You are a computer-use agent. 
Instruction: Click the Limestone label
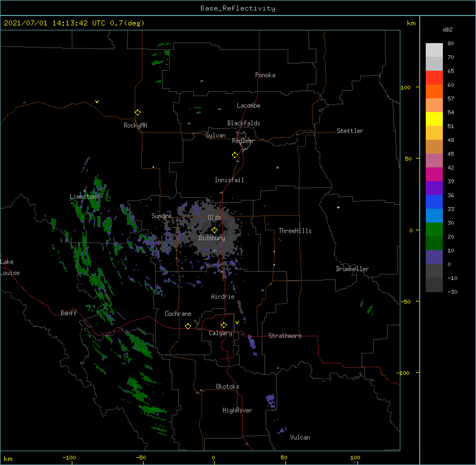pos(84,197)
